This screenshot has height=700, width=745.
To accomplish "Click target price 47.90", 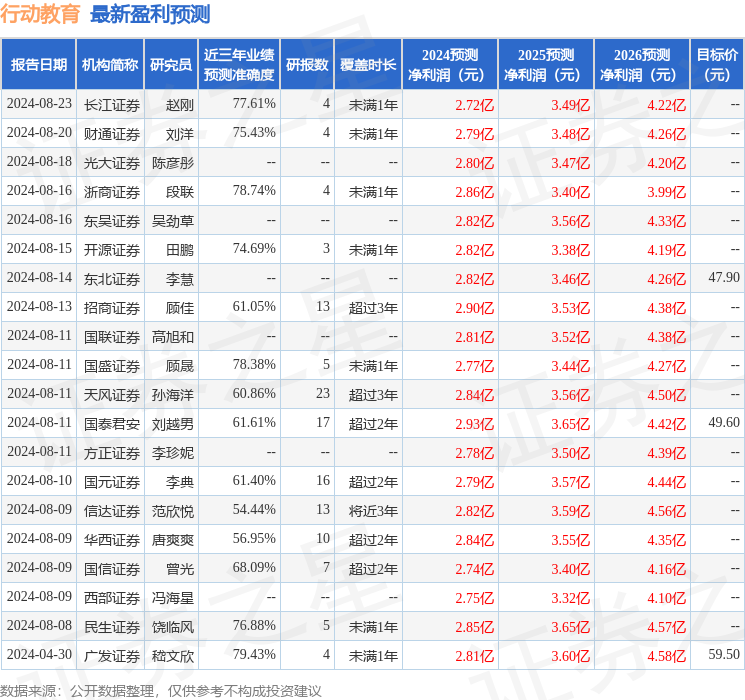I will point(724,278).
